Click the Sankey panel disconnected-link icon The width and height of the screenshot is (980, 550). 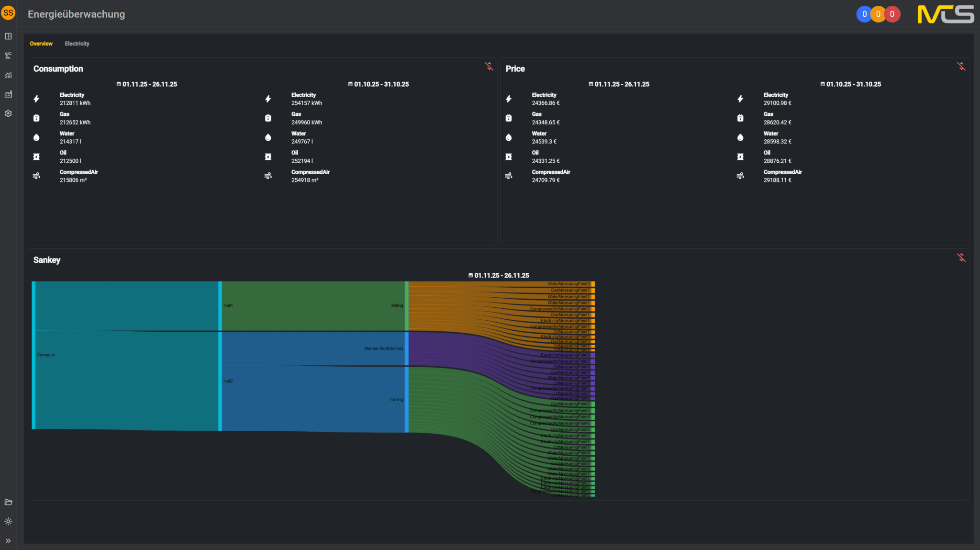(961, 258)
